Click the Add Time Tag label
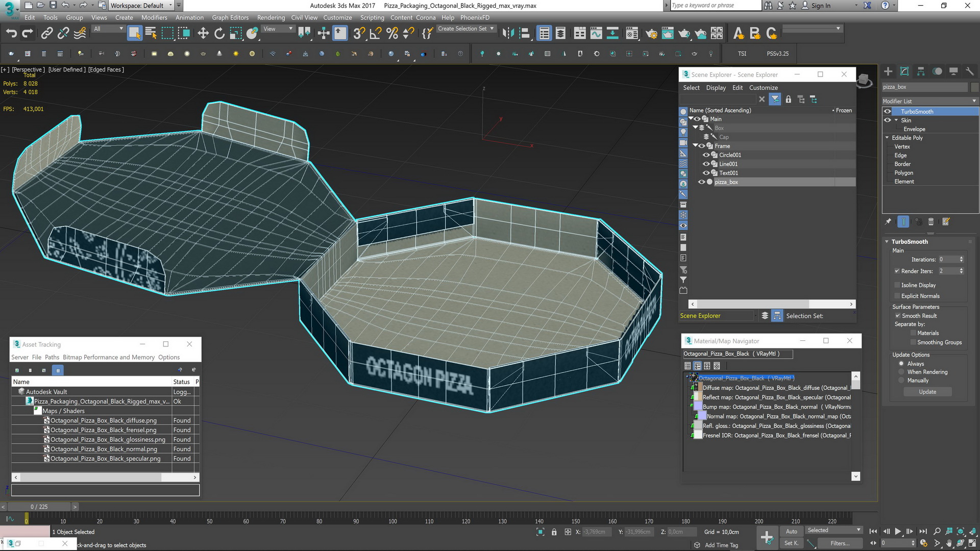Viewport: 980px width, 551px height. 721,545
